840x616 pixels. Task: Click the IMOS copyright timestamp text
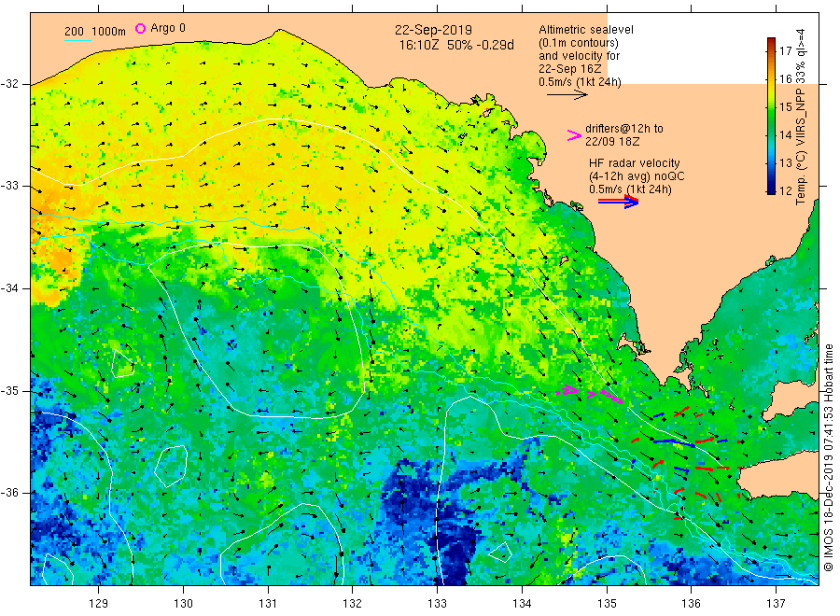pyautogui.click(x=829, y=457)
